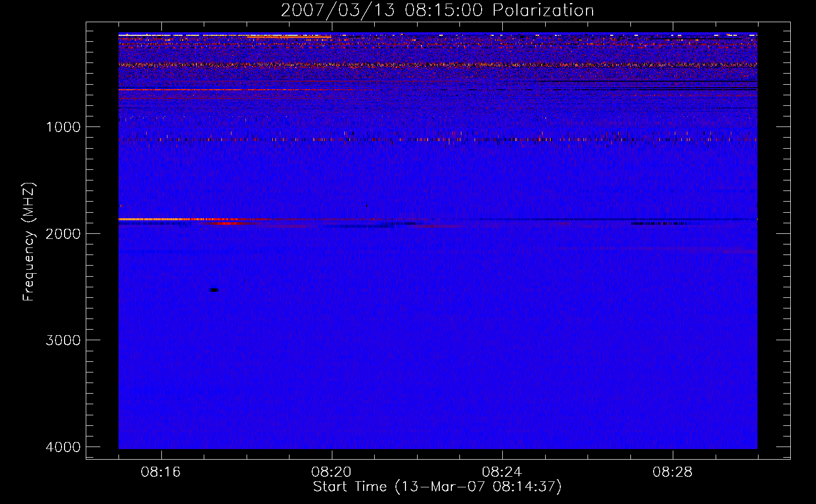Click the 08:28 time tick label
816x504 pixels.
672,472
